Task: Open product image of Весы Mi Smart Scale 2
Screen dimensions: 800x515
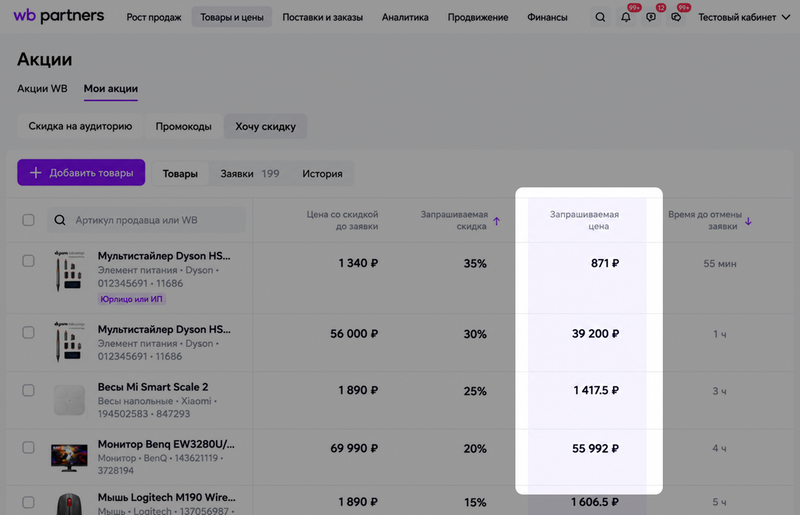Action: [x=69, y=400]
